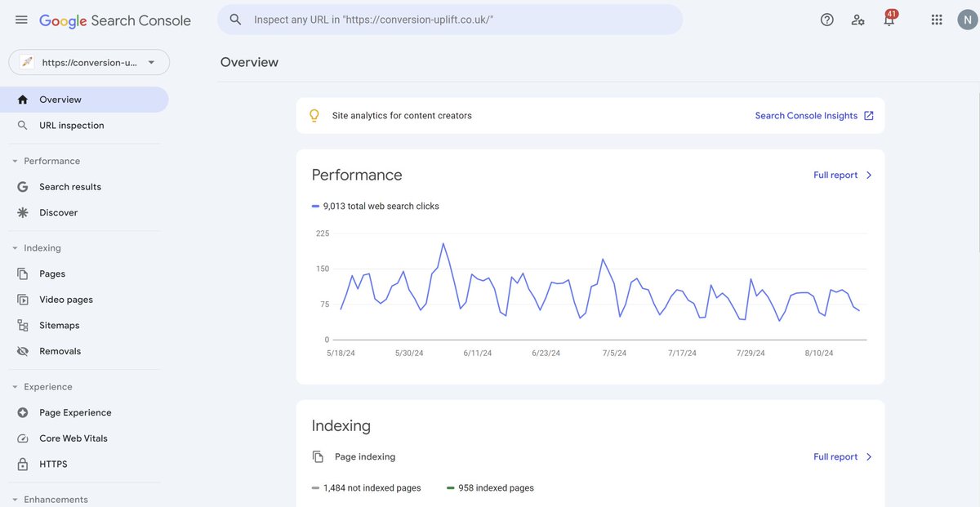Collapse the Performance section in sidebar
Viewport: 980px width, 507px height.
(x=13, y=159)
